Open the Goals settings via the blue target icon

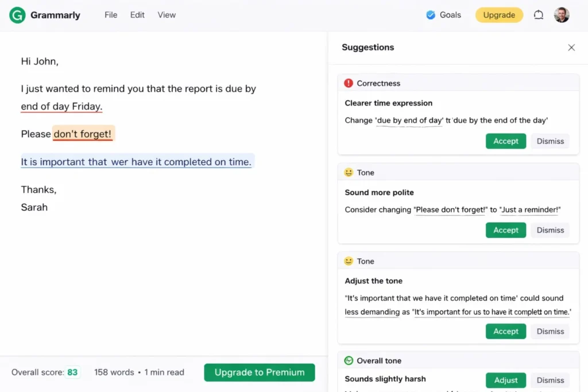point(431,14)
